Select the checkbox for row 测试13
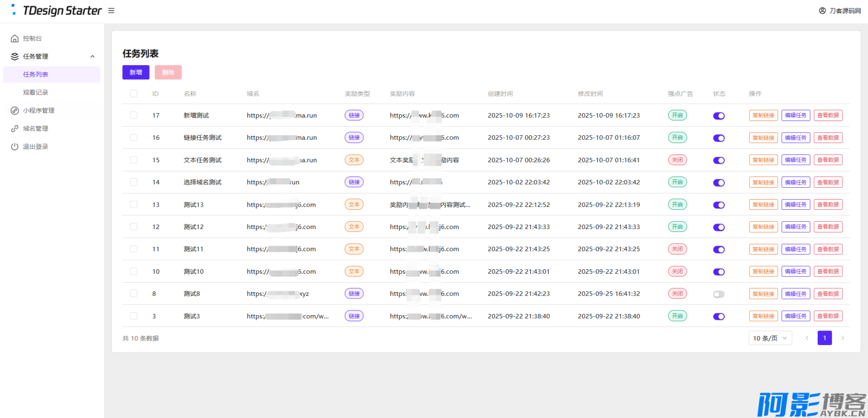 (x=134, y=205)
